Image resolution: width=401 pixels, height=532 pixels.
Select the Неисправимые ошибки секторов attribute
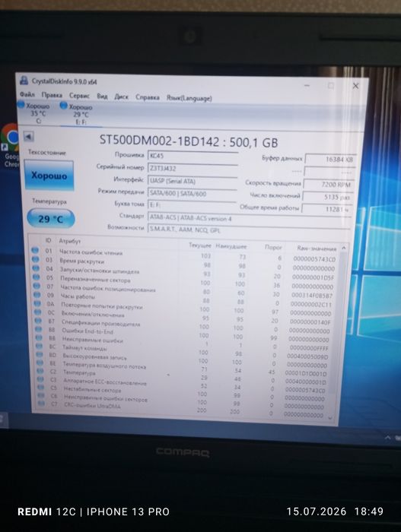(x=106, y=399)
